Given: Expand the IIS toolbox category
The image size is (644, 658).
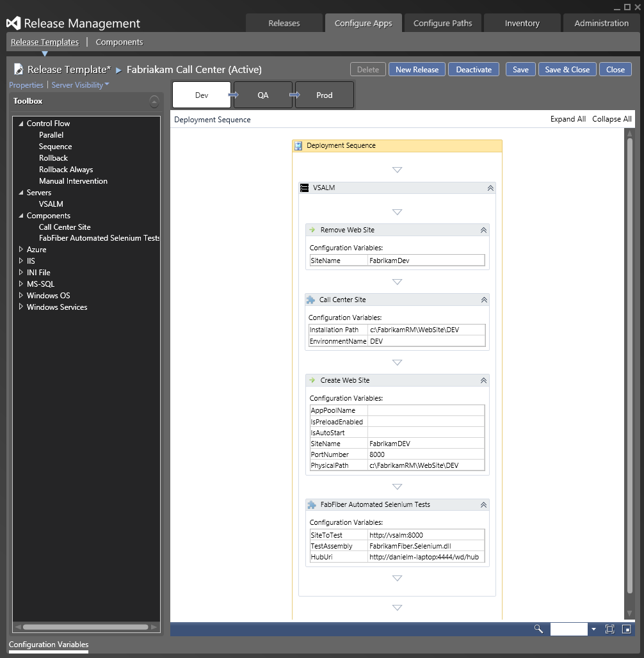Looking at the screenshot, I should [20, 261].
